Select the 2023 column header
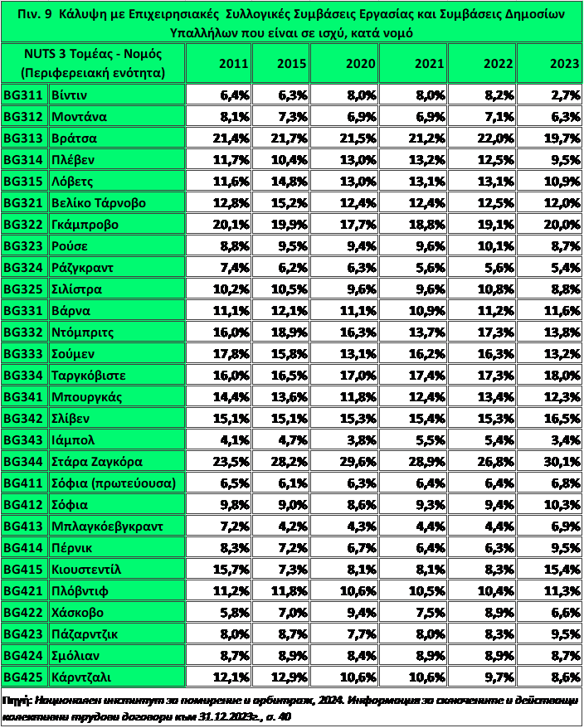 pos(549,63)
